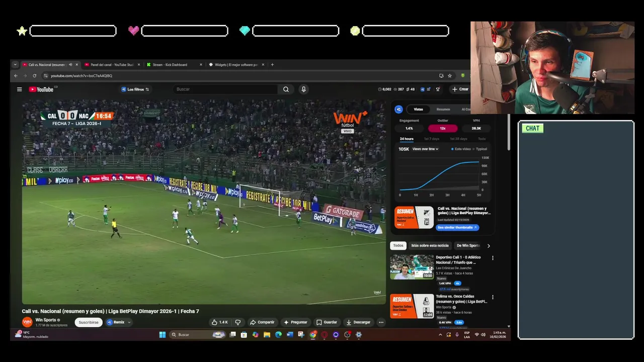The height and width of the screenshot is (362, 644).
Task: Expand the tab search dropdown arrow
Action: 15,65
